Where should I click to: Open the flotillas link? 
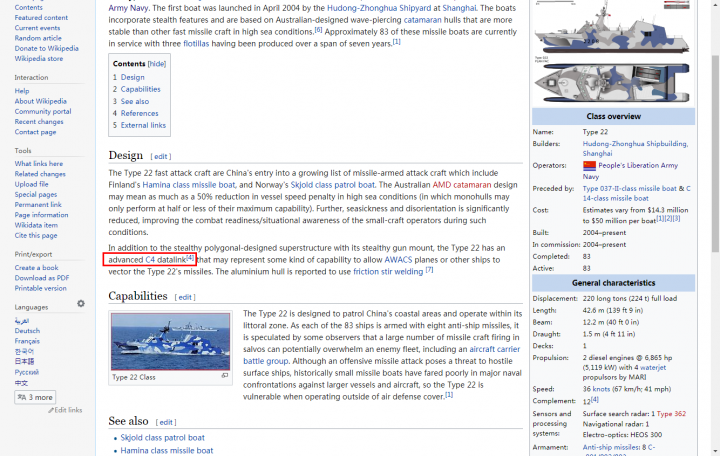click(x=196, y=44)
